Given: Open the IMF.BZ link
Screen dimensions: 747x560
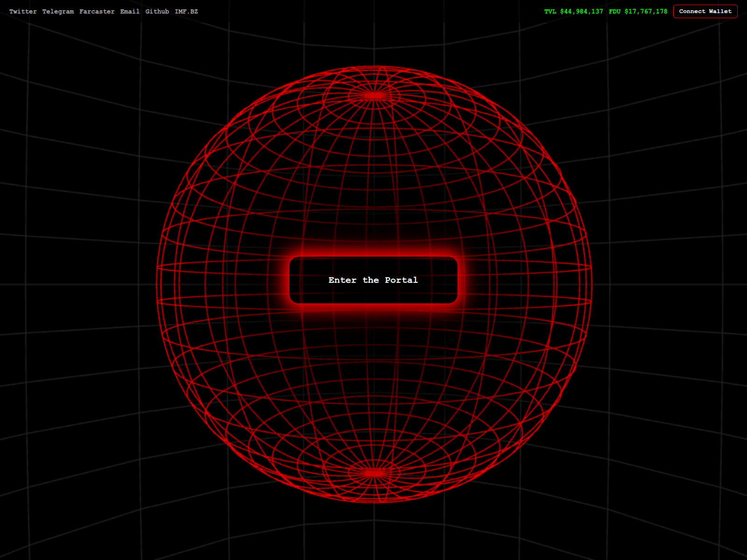Looking at the screenshot, I should coord(186,12).
